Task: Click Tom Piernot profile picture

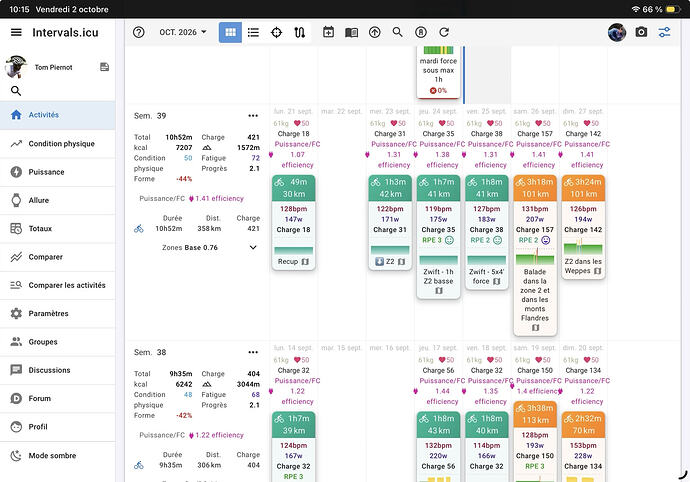Action: coord(16,67)
